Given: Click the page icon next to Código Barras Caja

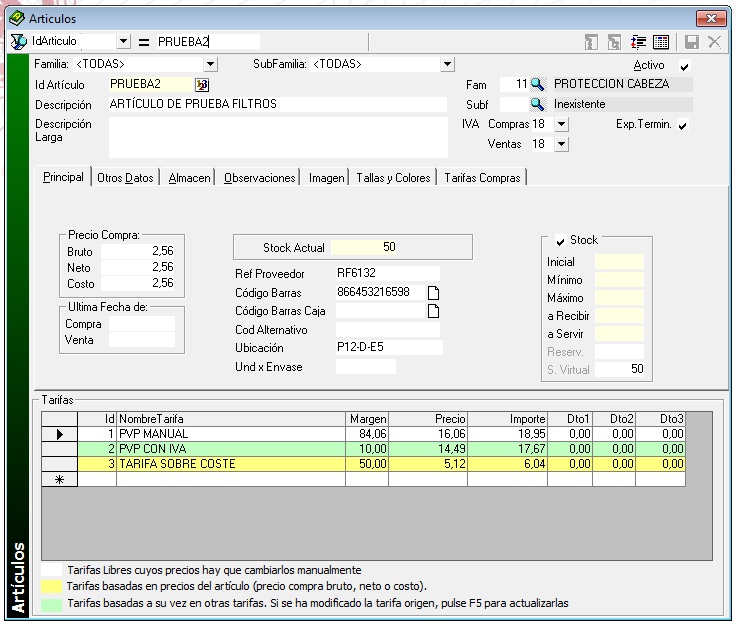Looking at the screenshot, I should pos(433,311).
